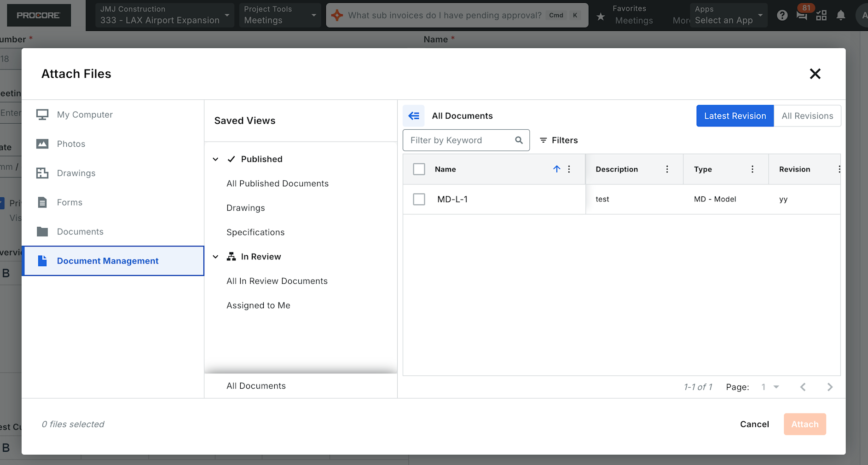
Task: Click the Cancel button
Action: (754, 424)
